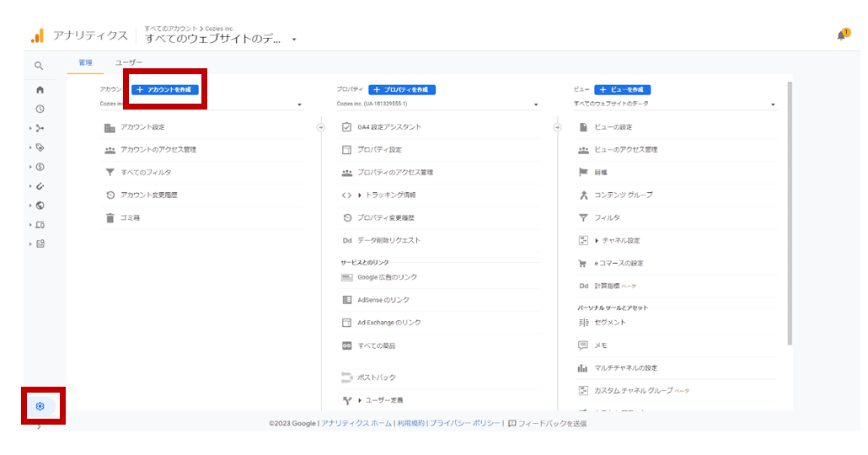This screenshot has width=868, height=455.
Task: Click the history icon beside アカウント変更履歴
Action: 110,195
